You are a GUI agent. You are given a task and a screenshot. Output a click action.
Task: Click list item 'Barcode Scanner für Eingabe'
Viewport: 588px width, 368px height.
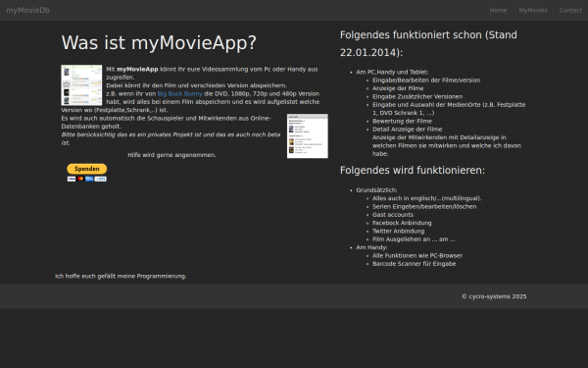click(414, 264)
